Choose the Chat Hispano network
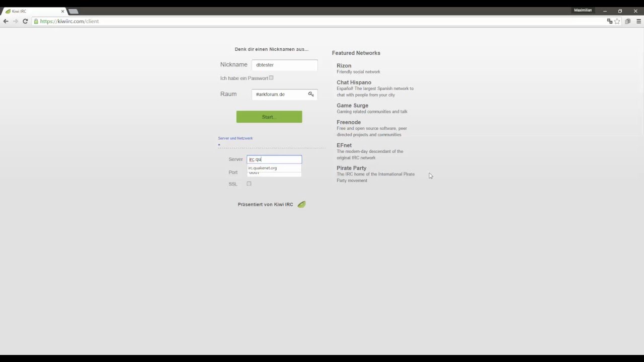The height and width of the screenshot is (362, 644). [354, 82]
